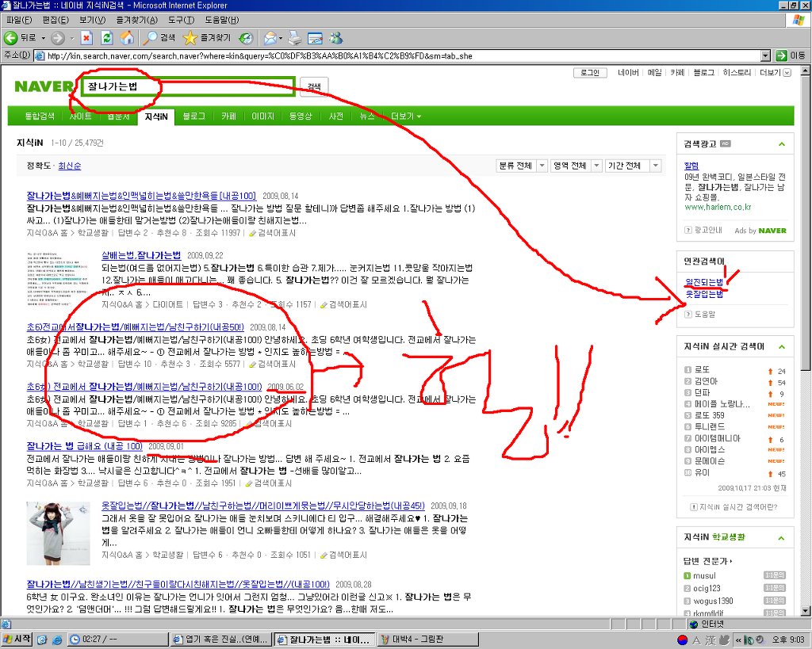
Task: Click the 광고안내 ad info icon
Action: coord(688,230)
